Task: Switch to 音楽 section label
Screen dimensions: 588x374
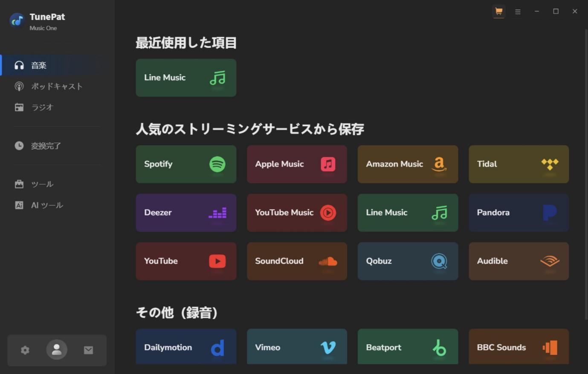Action: pyautogui.click(x=39, y=65)
